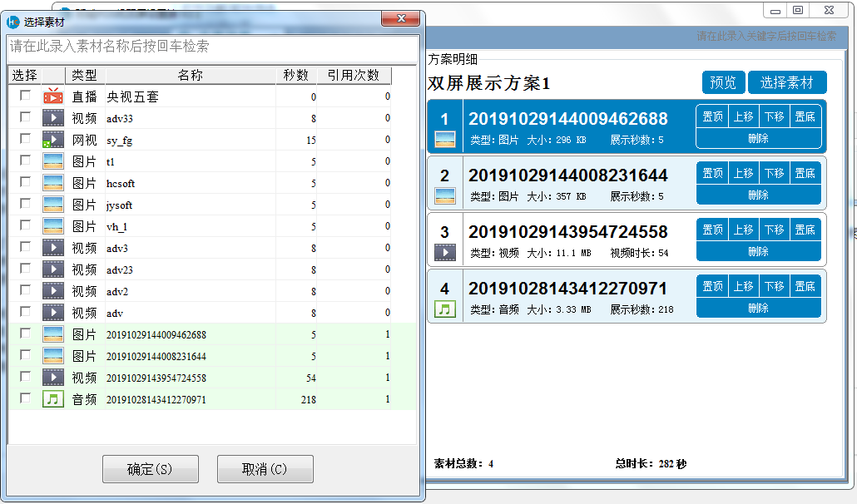
Task: Sort by the 名称 column header
Action: pos(191,76)
